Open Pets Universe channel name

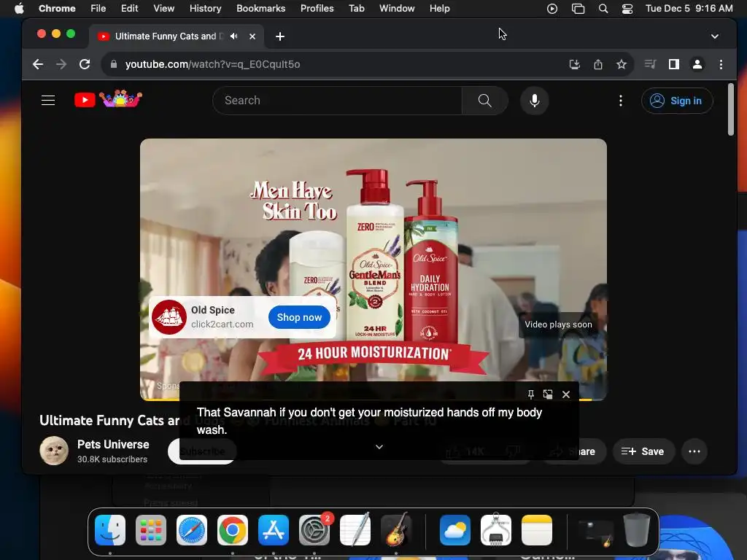coord(113,444)
